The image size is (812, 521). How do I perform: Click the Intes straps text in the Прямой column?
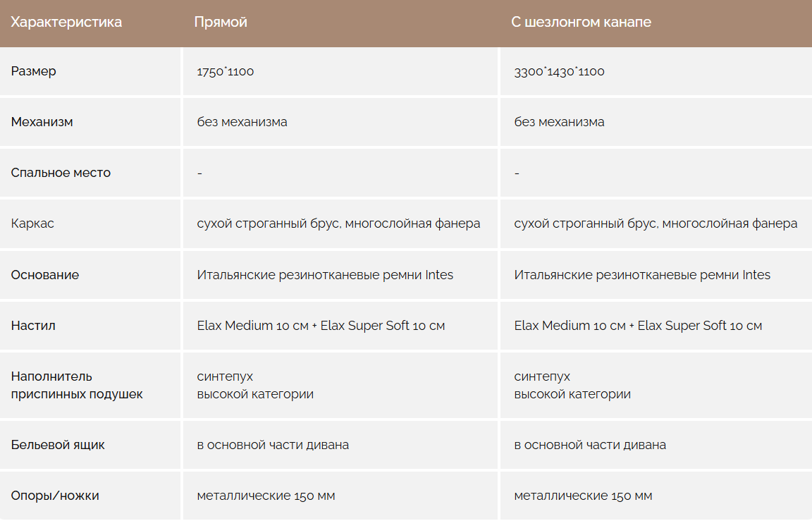pos(325,275)
